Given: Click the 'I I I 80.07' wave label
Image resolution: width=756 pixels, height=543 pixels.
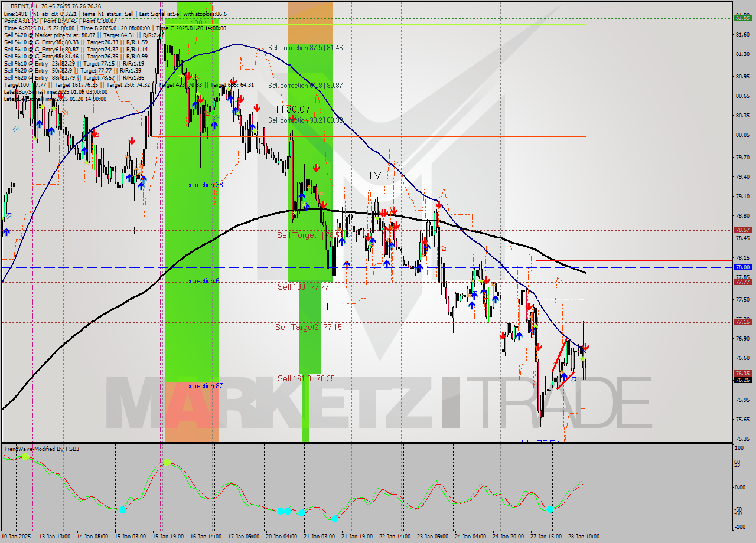Looking at the screenshot, I should (x=291, y=109).
